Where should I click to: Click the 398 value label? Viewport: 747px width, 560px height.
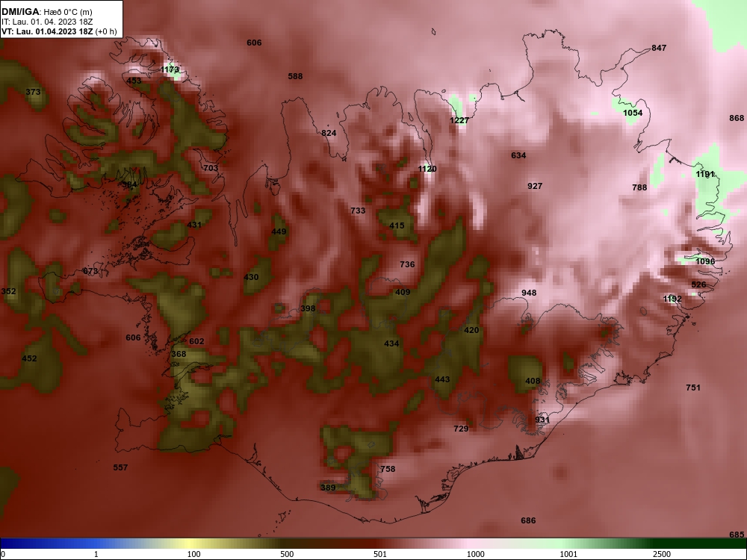309,308
